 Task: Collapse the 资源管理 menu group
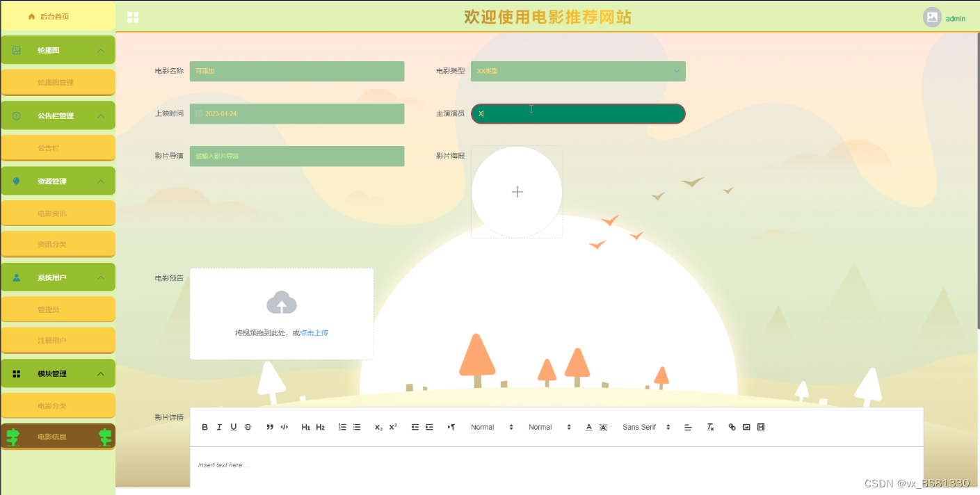58,181
